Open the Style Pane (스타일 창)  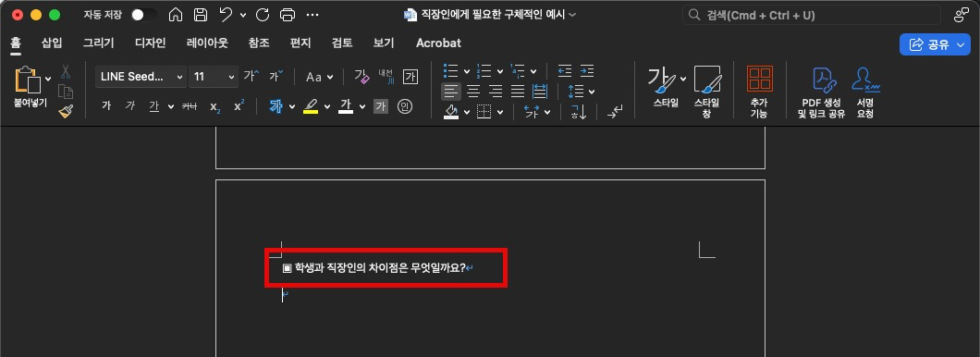pos(706,92)
